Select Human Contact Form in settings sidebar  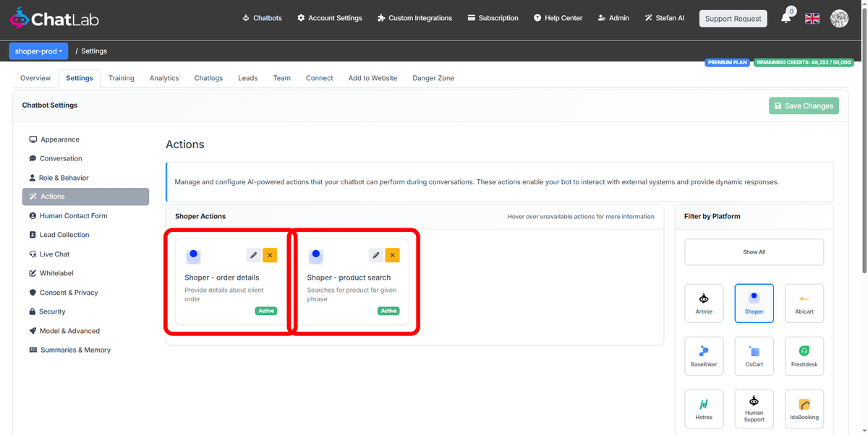pos(73,215)
